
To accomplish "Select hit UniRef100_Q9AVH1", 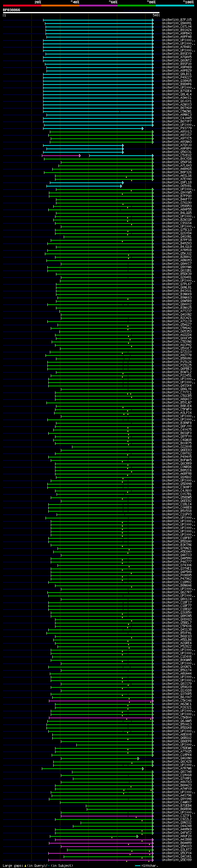I will [177, 23].
